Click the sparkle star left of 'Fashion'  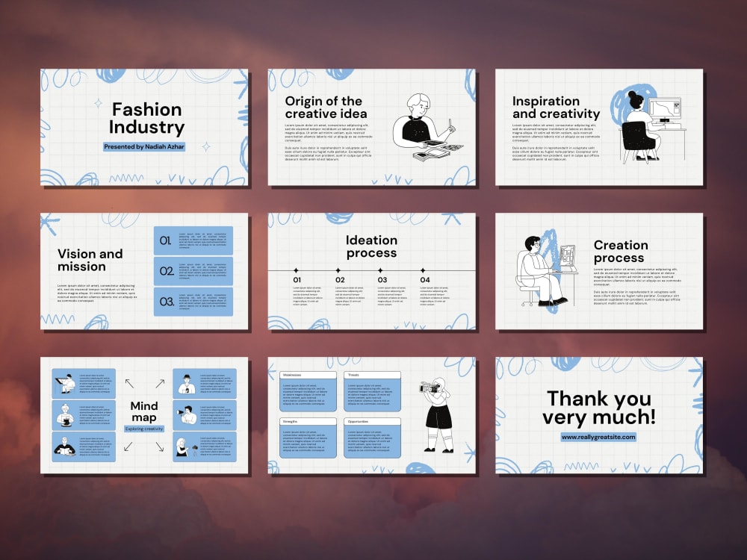click(98, 103)
